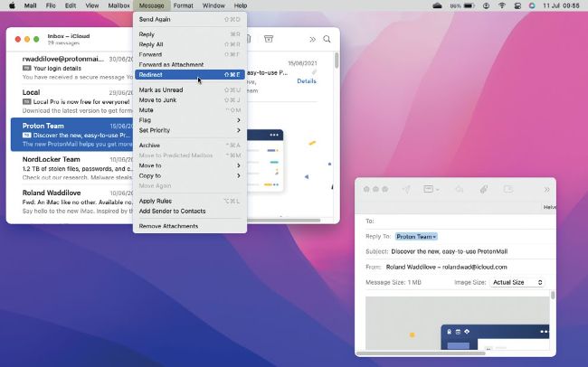Select Send Again menu item

190,19
